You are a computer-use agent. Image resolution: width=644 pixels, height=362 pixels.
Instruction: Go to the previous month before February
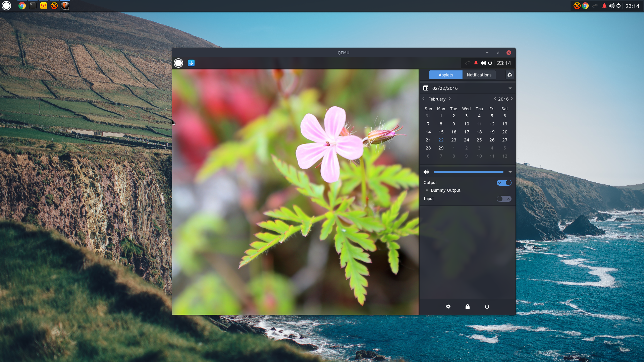pyautogui.click(x=423, y=99)
